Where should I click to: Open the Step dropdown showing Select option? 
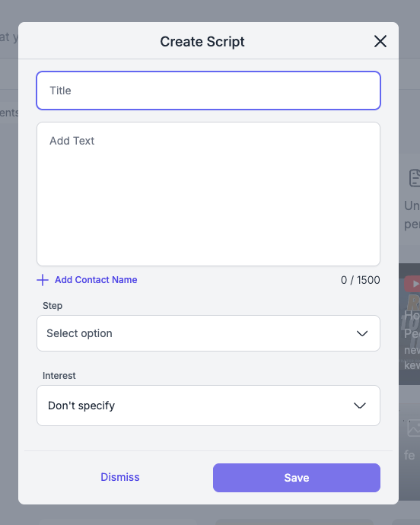[208, 333]
